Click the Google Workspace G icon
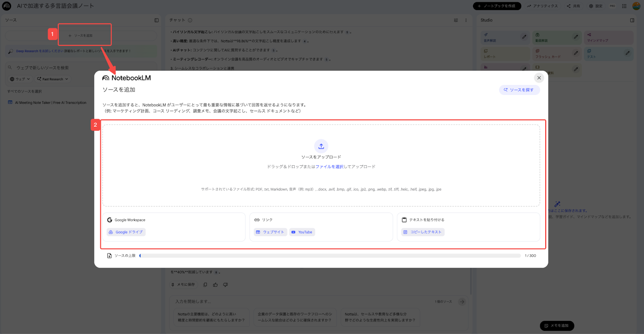 [x=109, y=220]
